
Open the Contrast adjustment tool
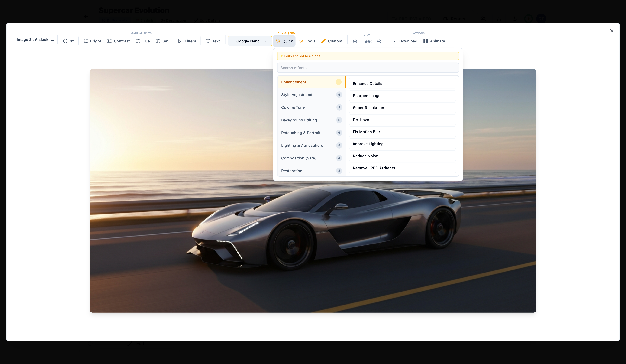pyautogui.click(x=119, y=41)
